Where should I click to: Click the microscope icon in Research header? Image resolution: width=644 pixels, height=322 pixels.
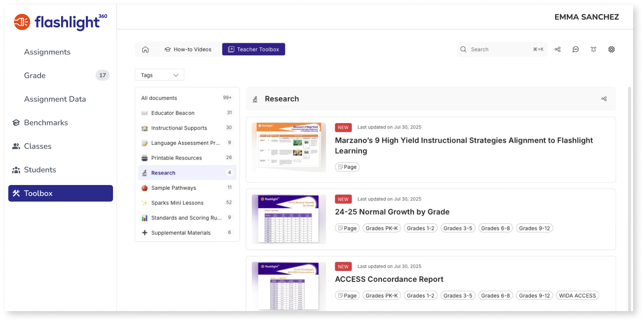[255, 99]
